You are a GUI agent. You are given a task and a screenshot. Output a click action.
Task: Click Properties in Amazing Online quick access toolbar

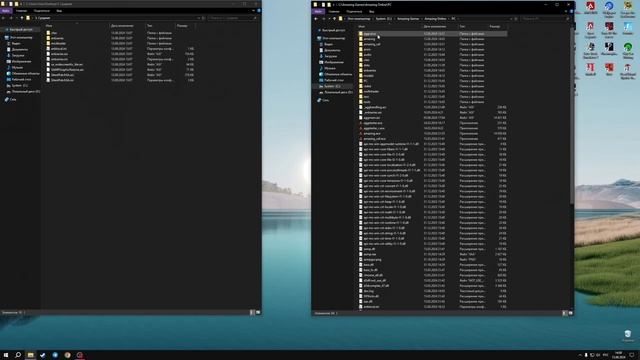coord(322,4)
